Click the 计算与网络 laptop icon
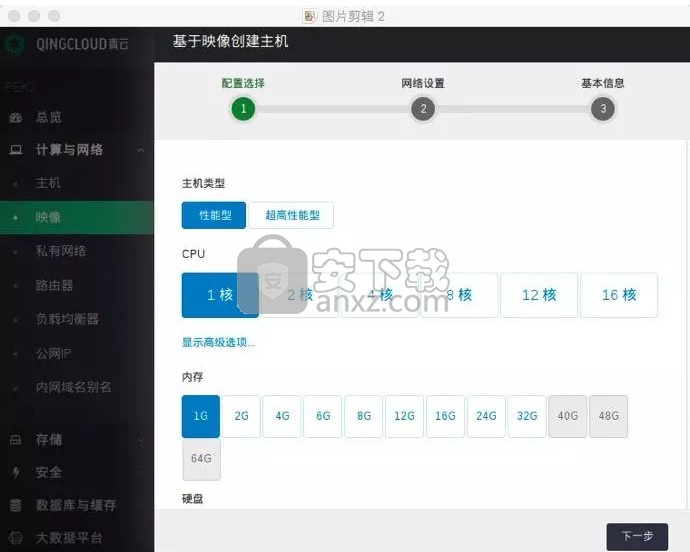The width and height of the screenshot is (690, 552). (16, 150)
